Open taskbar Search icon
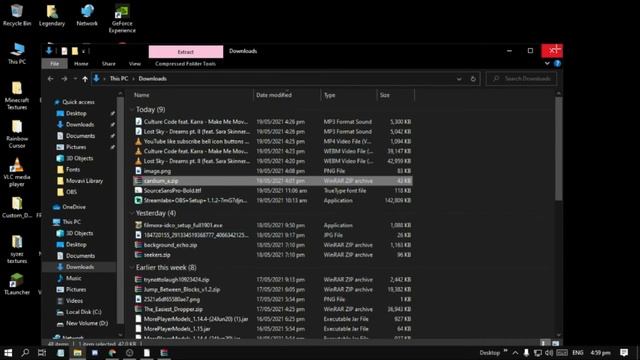 [x=25, y=353]
